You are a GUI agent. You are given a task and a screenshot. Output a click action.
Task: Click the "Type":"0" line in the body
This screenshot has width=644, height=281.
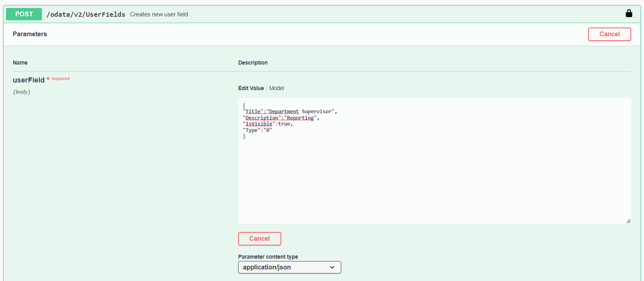click(x=257, y=130)
